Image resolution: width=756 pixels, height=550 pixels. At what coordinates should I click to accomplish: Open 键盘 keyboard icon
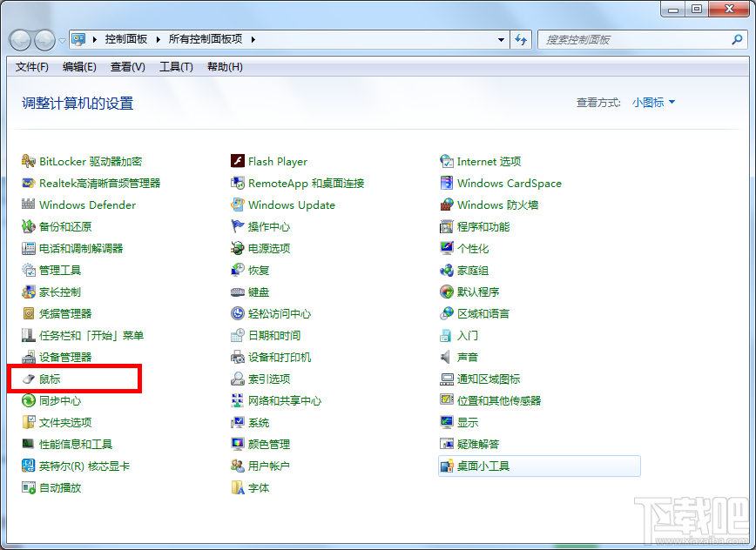click(238, 292)
